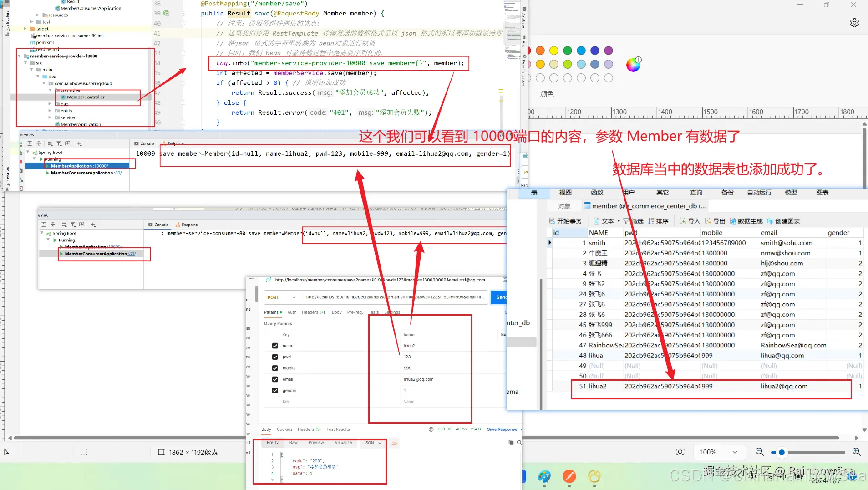Toggle the email param checkbox in Postman
Image resolution: width=868 pixels, height=490 pixels.
click(275, 379)
